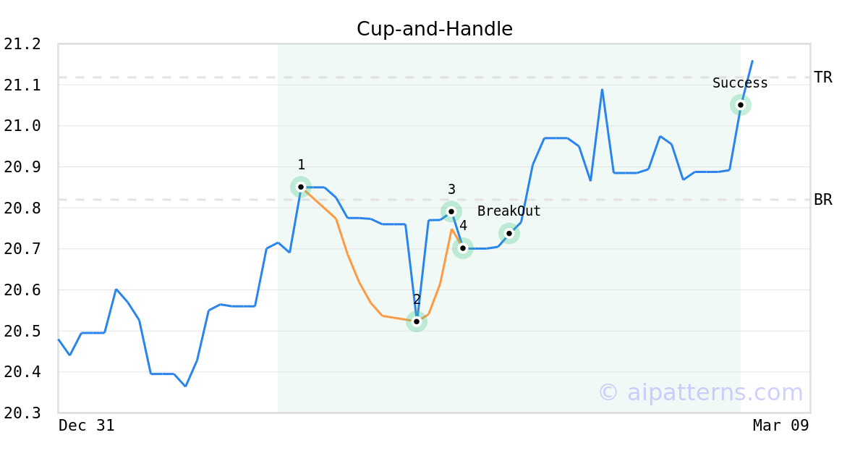Click the BreakOut point marker

coord(509,233)
